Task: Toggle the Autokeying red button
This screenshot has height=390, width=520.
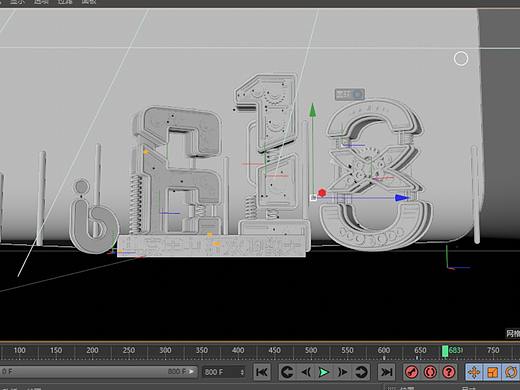Action: (430, 372)
